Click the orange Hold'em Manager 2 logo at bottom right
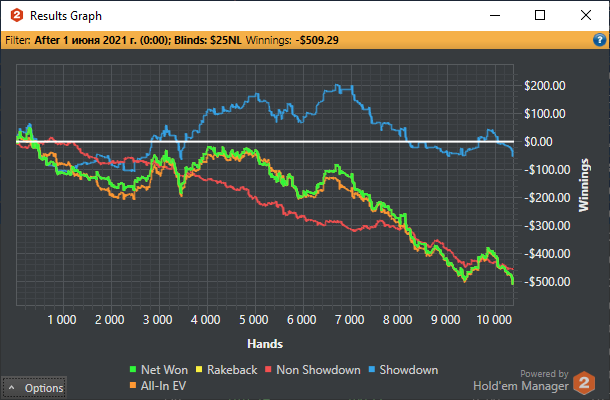Screen dimensions: 610x400 pos(584,383)
